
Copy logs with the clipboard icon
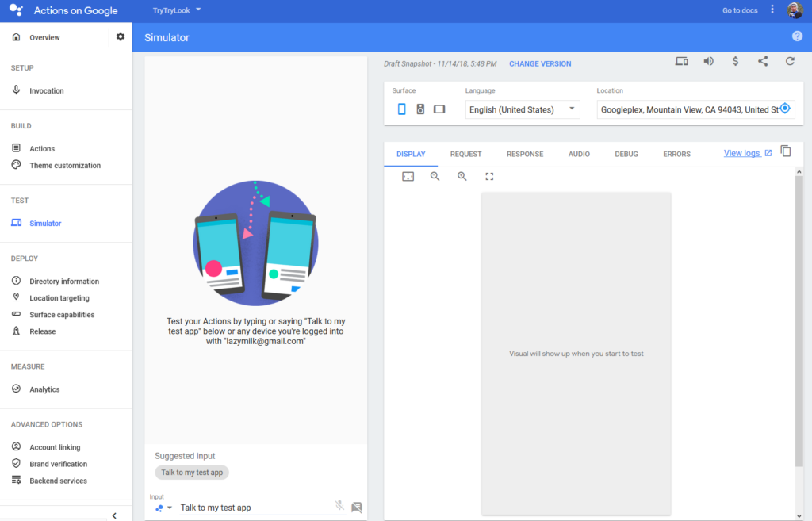coord(786,151)
